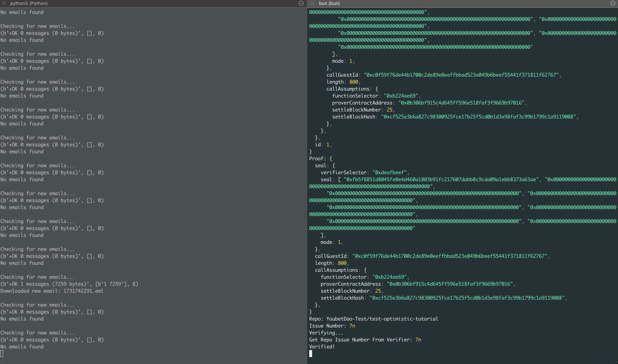Open the python3 pane options menu icon

click(301, 3)
